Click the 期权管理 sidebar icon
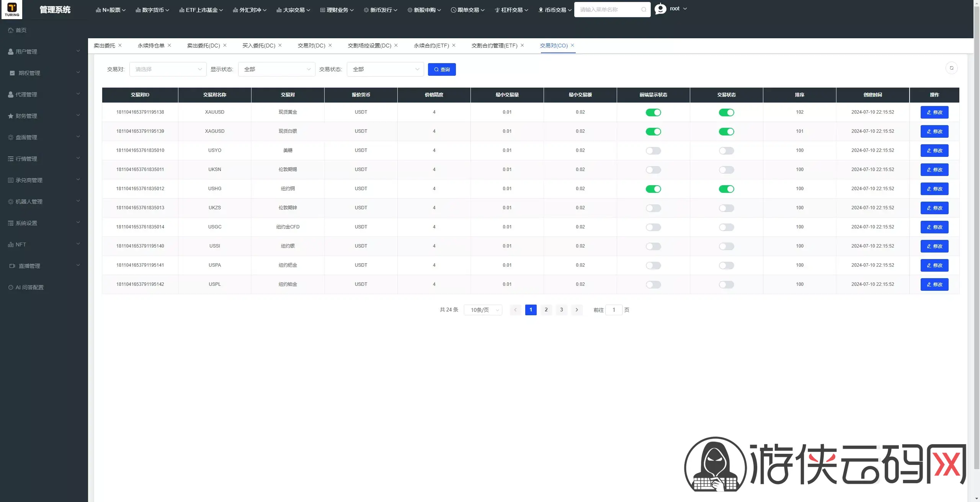 12,73
